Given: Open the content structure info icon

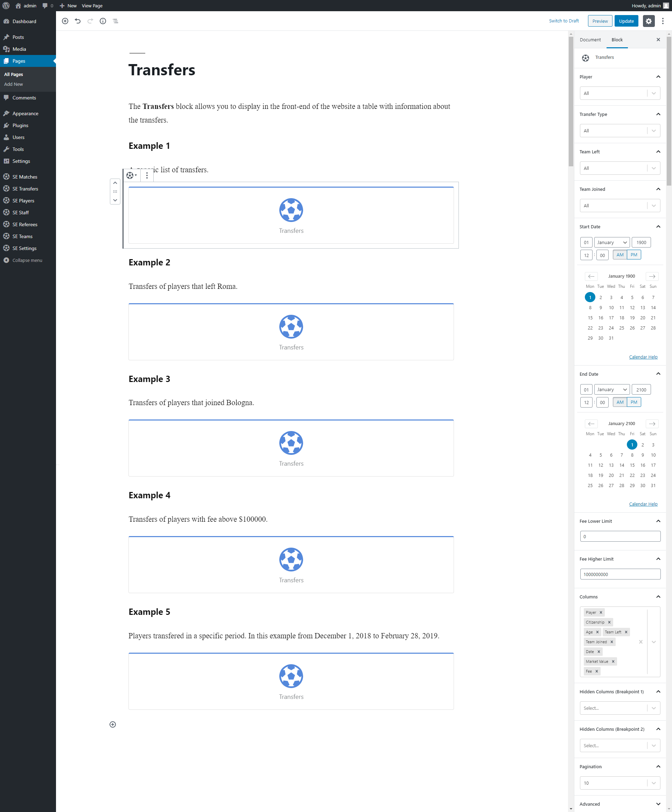Looking at the screenshot, I should pyautogui.click(x=103, y=21).
